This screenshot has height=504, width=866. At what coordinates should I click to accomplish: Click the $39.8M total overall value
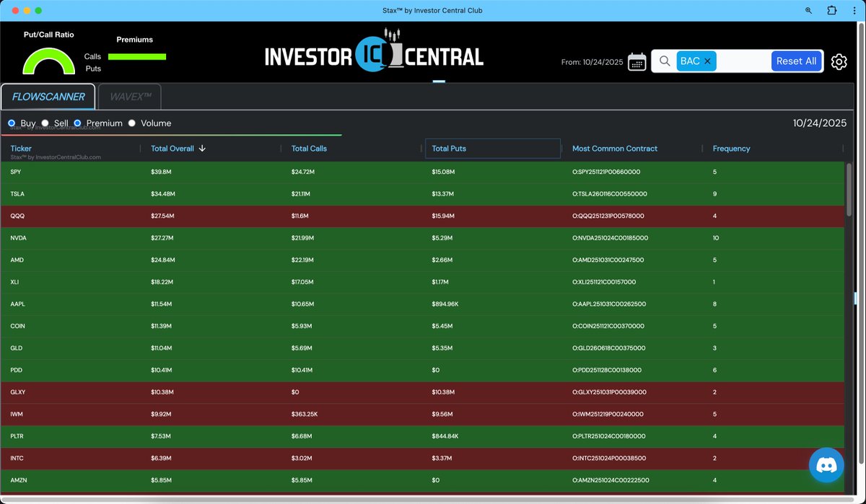pos(161,172)
